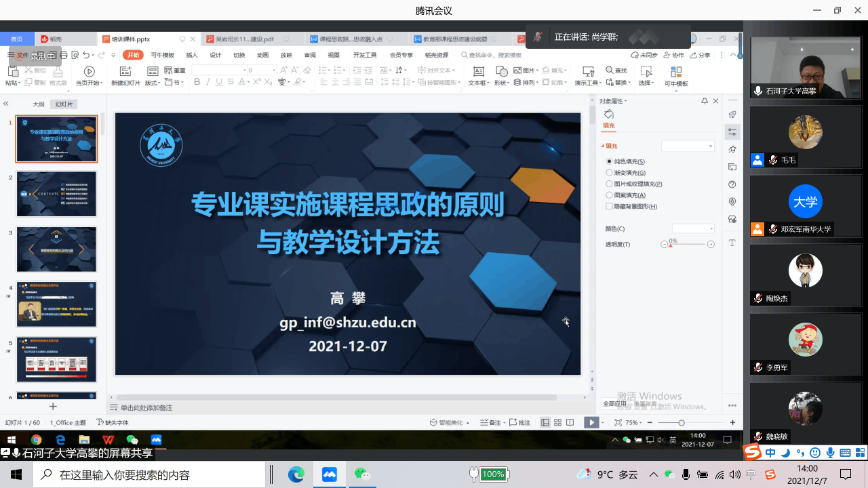
Task: Select picture or texture fill (图片或纹理填充) option
Action: [609, 184]
